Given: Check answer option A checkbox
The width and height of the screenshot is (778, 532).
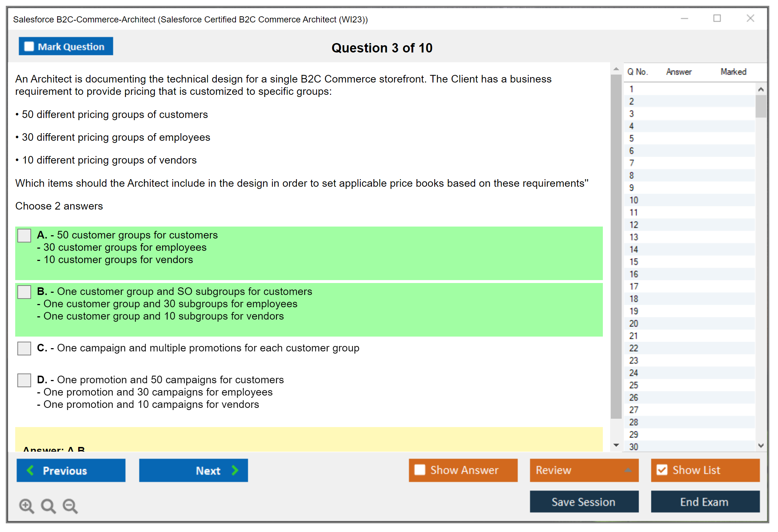Looking at the screenshot, I should 24,236.
